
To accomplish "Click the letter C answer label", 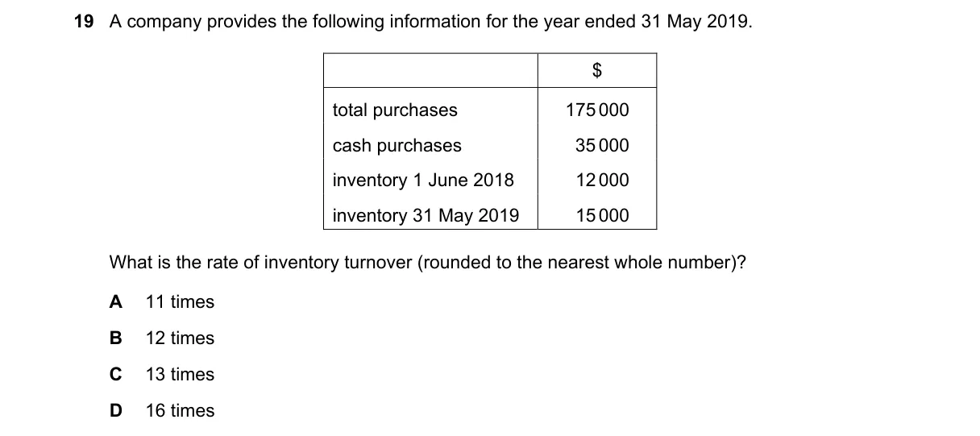I will pos(116,375).
